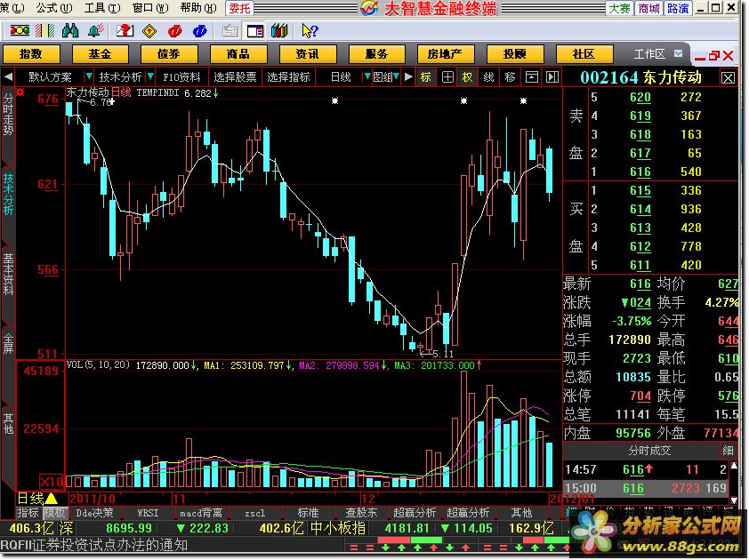Click the blue round info icon
749x560 pixels.
(199, 31)
